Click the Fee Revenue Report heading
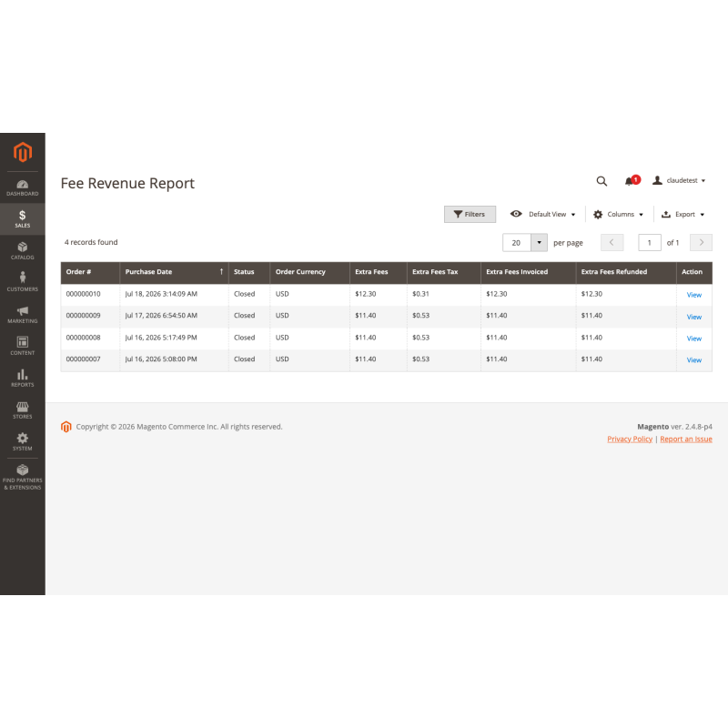Viewport: 728px width, 728px height. pyautogui.click(x=127, y=184)
